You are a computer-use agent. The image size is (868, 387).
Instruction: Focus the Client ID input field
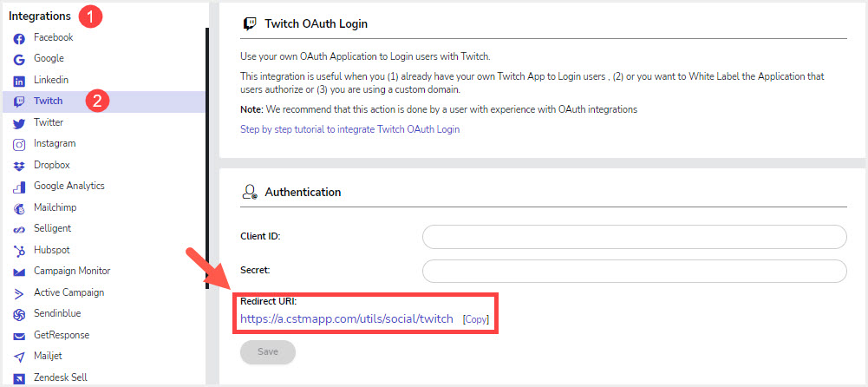(635, 237)
